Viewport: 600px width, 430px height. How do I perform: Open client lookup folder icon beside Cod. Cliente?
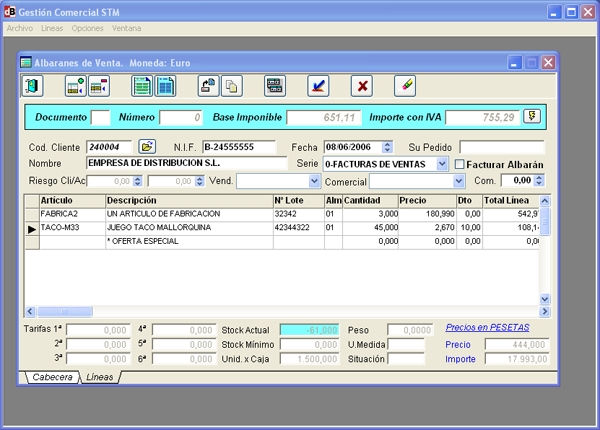coord(147,147)
